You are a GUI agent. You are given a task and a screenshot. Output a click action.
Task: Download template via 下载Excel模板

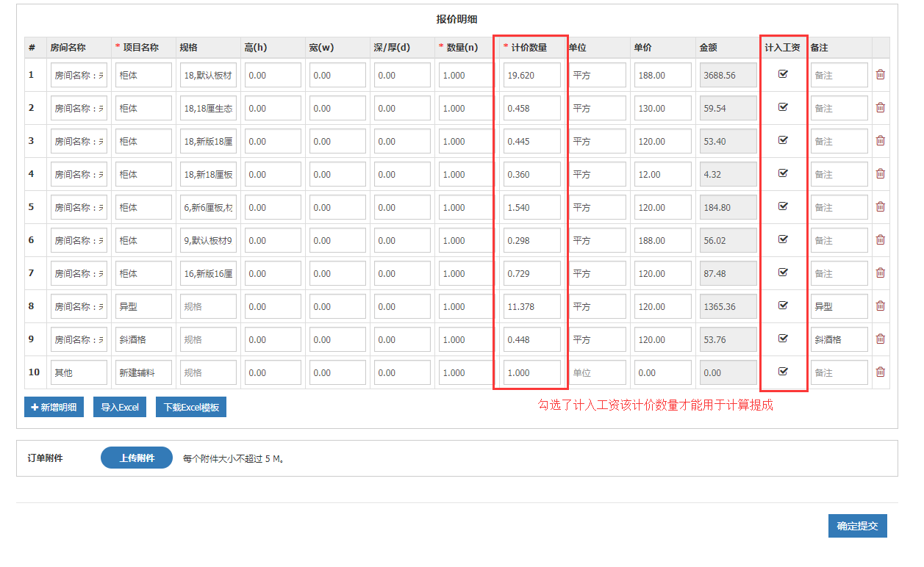tap(190, 407)
